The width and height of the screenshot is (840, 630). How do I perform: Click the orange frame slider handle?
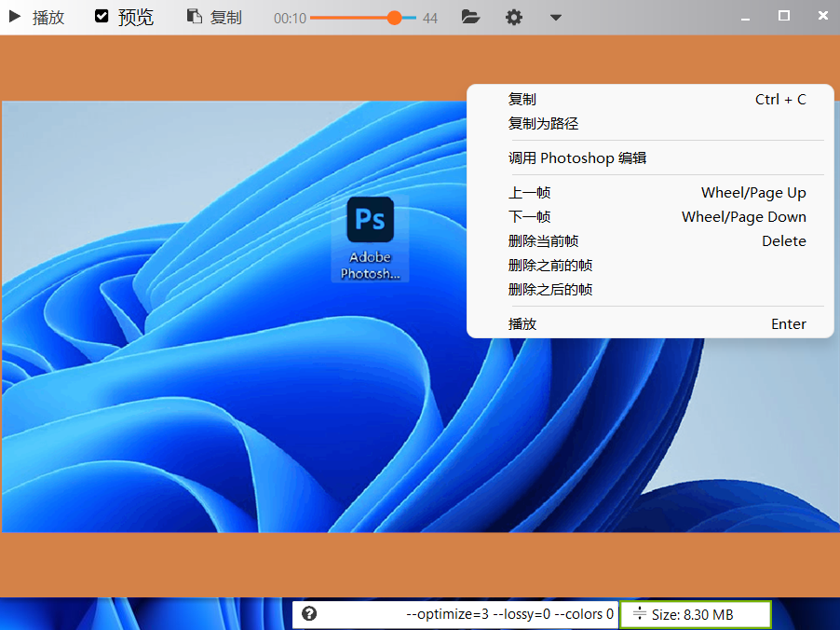(x=395, y=18)
